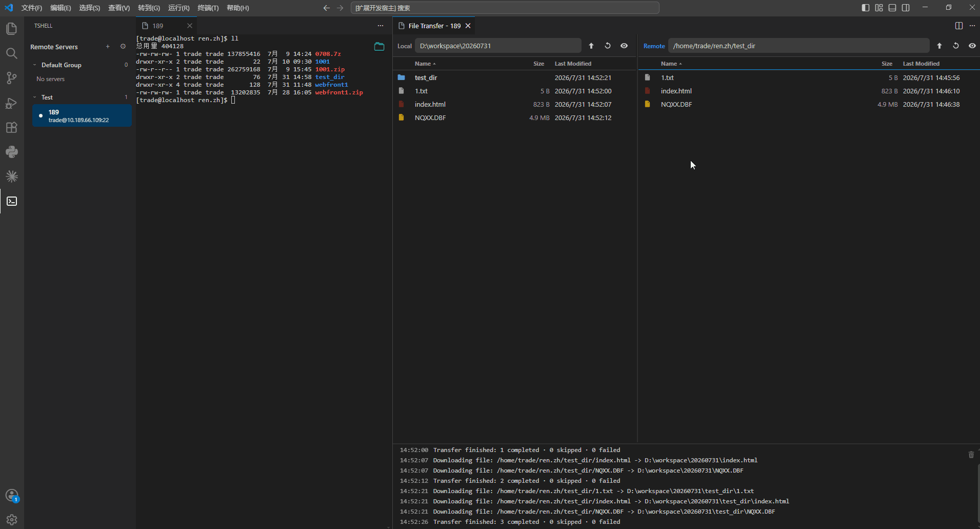Open the starburst icon view in activity bar
980x529 pixels.
coord(12,177)
